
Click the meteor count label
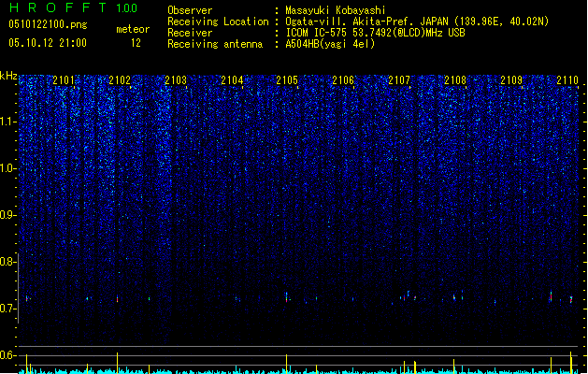click(133, 29)
